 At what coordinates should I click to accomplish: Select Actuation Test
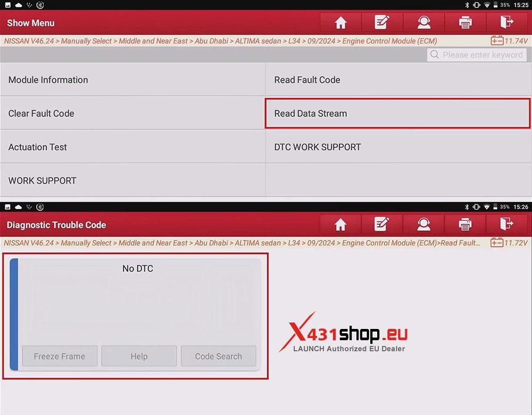point(132,147)
